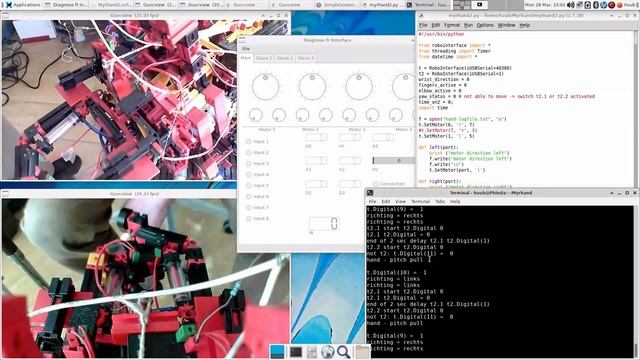Click the large Motor 1 dial

click(x=266, y=87)
